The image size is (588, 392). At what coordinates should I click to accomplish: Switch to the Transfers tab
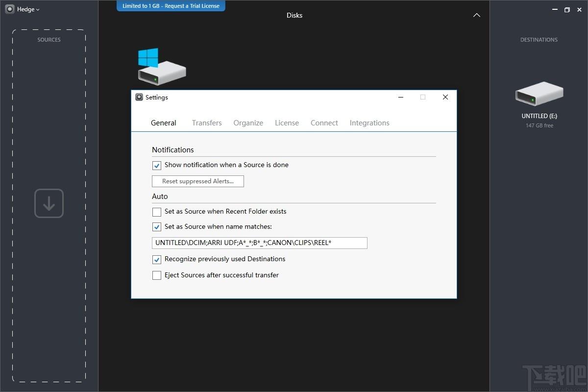pyautogui.click(x=207, y=123)
